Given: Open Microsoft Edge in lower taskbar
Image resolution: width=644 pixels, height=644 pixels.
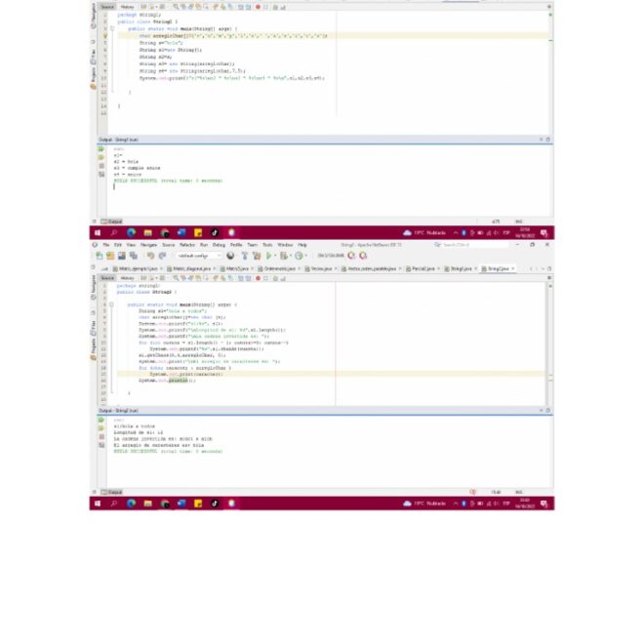Looking at the screenshot, I should 131,503.
